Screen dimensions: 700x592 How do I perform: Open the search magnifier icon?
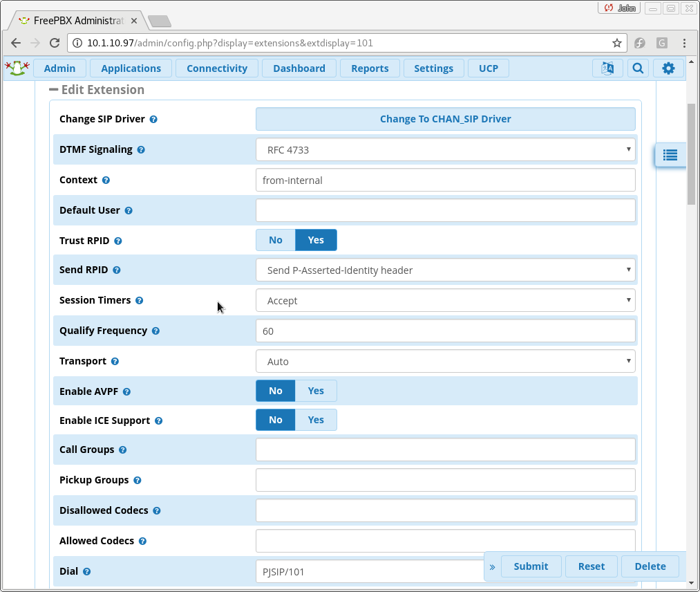click(638, 68)
